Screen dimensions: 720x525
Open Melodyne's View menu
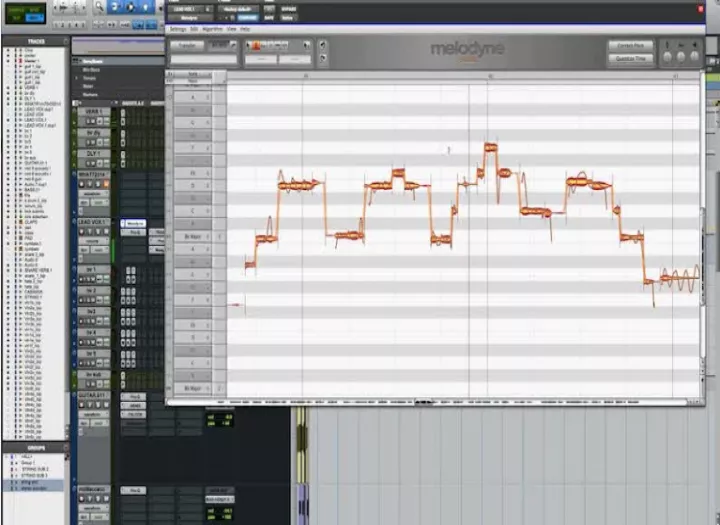231,29
